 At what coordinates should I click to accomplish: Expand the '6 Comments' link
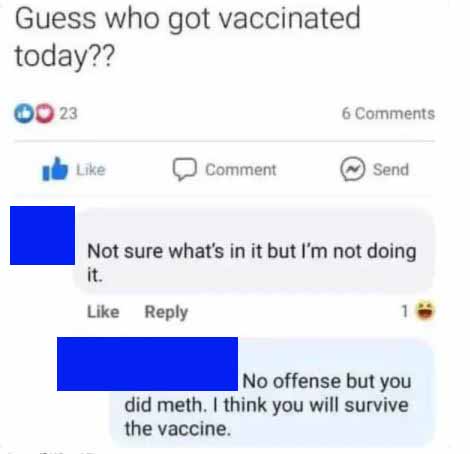pos(388,113)
